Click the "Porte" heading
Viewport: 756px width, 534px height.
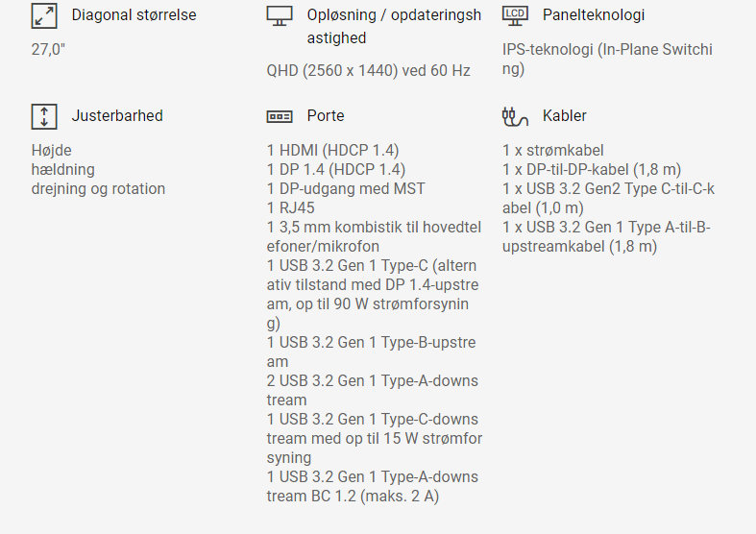tap(326, 116)
